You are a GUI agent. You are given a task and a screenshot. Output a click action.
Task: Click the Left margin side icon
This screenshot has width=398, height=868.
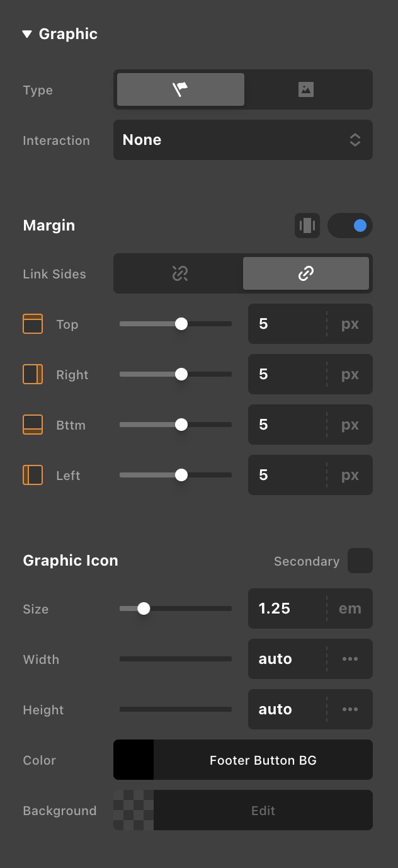(x=33, y=476)
